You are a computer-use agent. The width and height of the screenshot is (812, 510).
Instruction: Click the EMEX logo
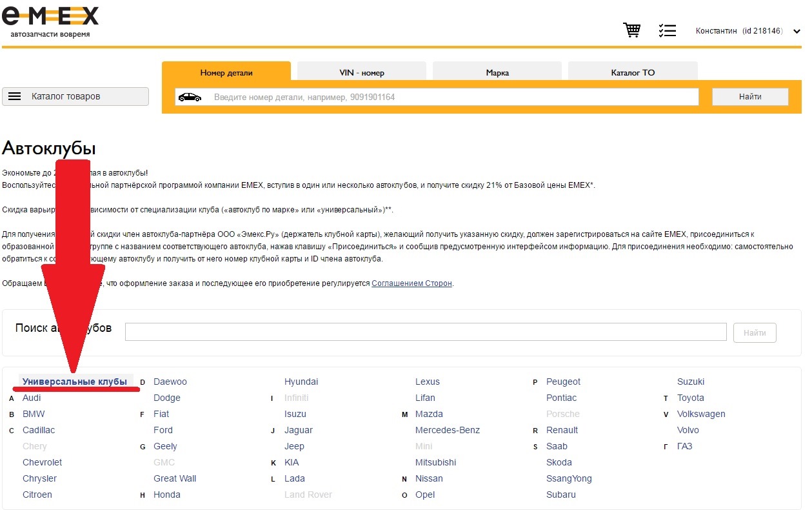(x=51, y=21)
